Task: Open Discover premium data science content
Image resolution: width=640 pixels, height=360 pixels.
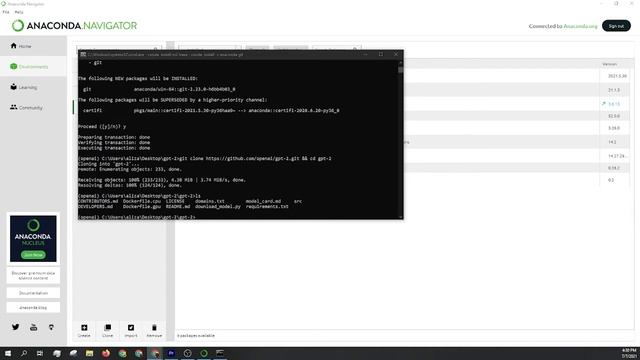Action: [x=33, y=276]
